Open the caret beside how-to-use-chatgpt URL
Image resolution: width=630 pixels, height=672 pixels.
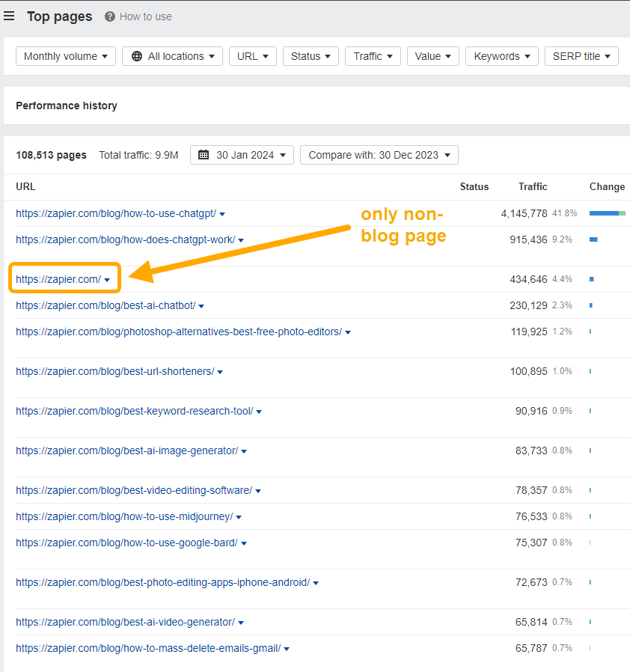click(222, 213)
